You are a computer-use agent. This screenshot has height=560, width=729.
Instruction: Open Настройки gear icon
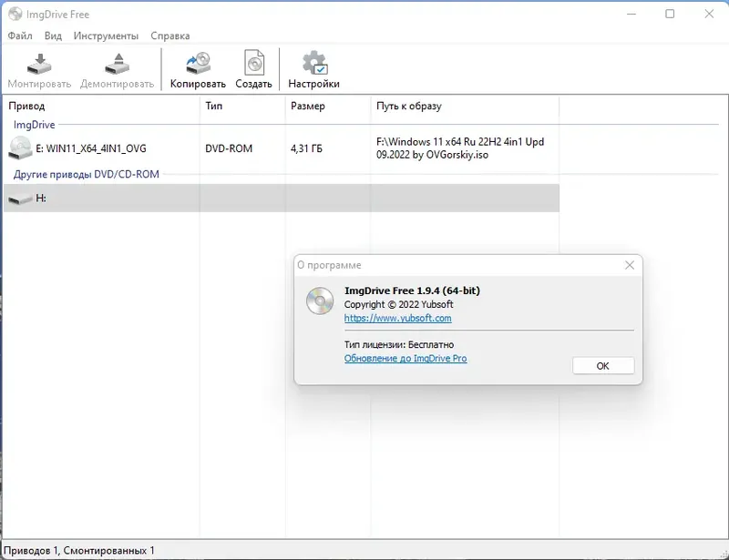point(314,63)
